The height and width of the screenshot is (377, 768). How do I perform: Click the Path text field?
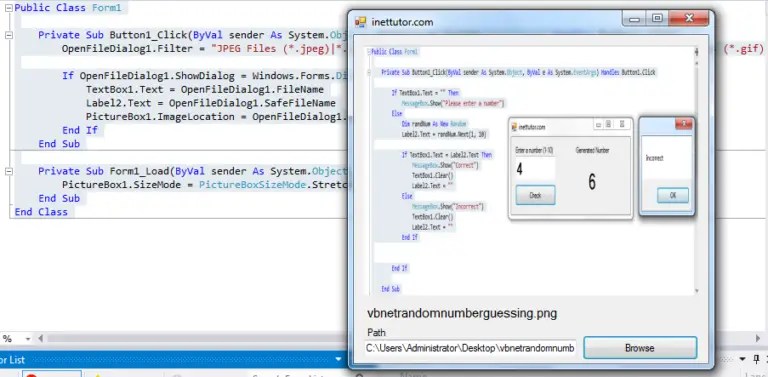click(470, 348)
